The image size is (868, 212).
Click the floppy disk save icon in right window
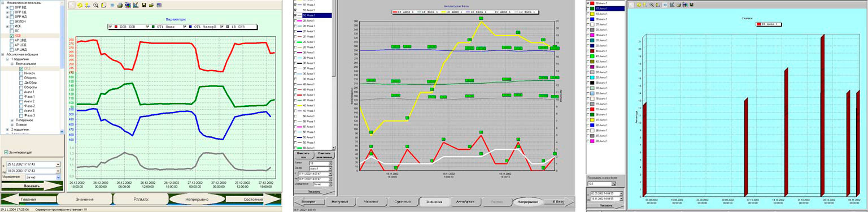[692, 5]
